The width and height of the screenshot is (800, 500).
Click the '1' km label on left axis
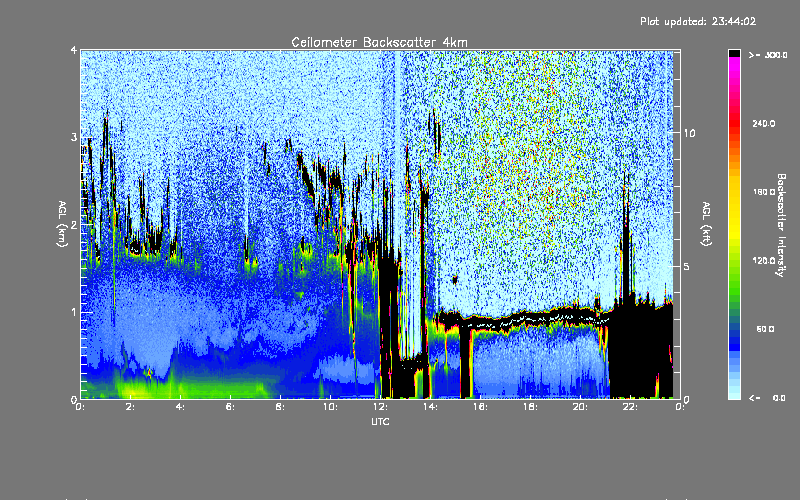tap(74, 312)
